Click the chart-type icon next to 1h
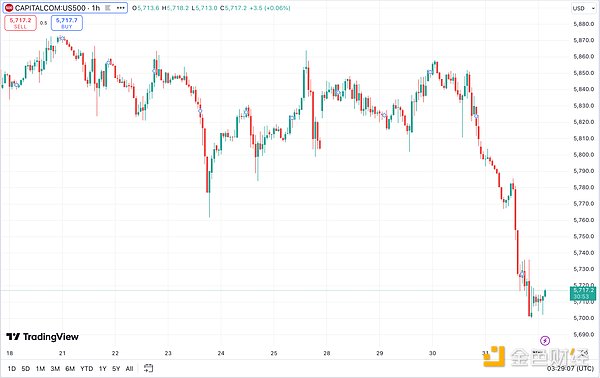The height and width of the screenshot is (378, 600). click(x=108, y=8)
